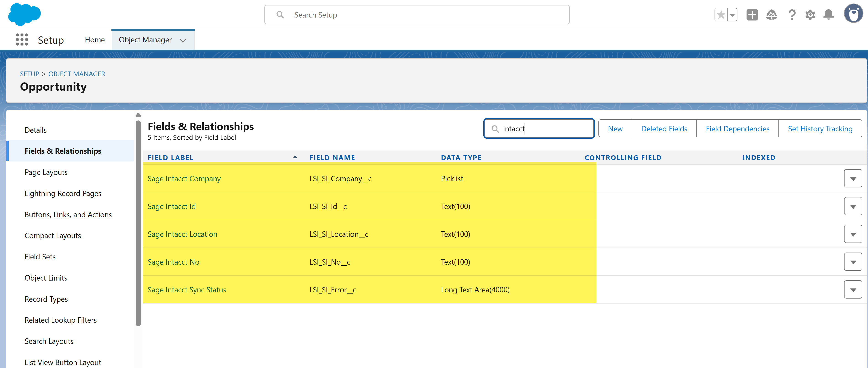Open Field Sets section
This screenshot has height=368, width=868.
pos(40,257)
